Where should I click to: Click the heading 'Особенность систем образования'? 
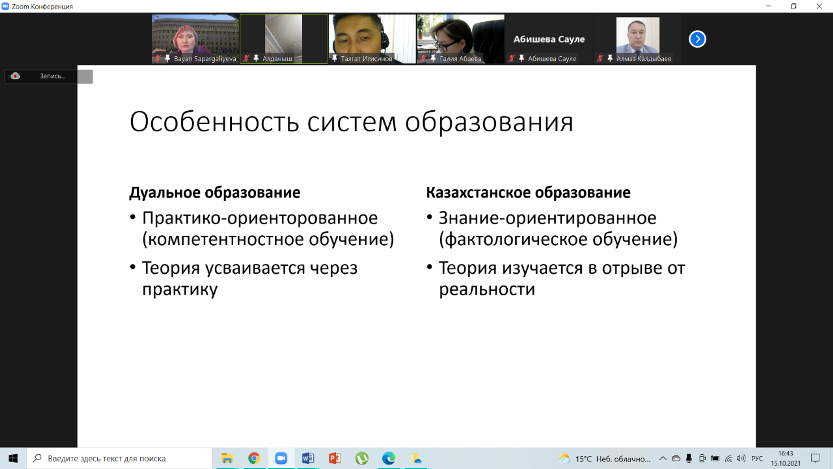click(351, 123)
